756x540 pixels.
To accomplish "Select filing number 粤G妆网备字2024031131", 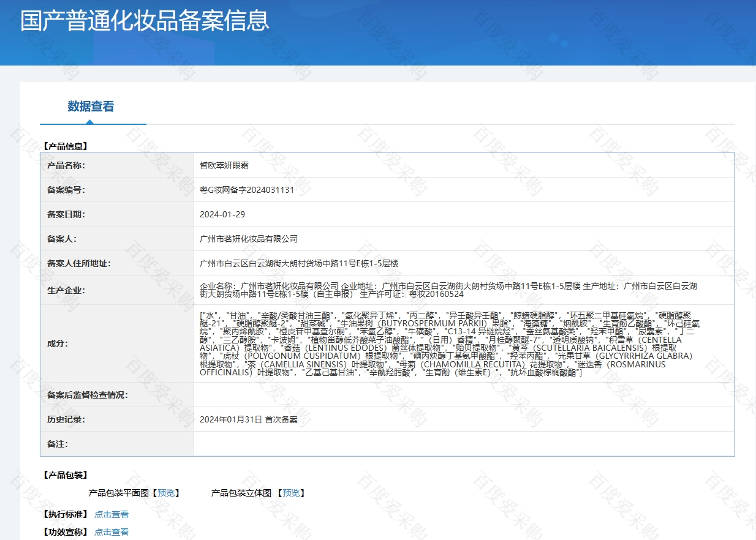I will tap(247, 190).
